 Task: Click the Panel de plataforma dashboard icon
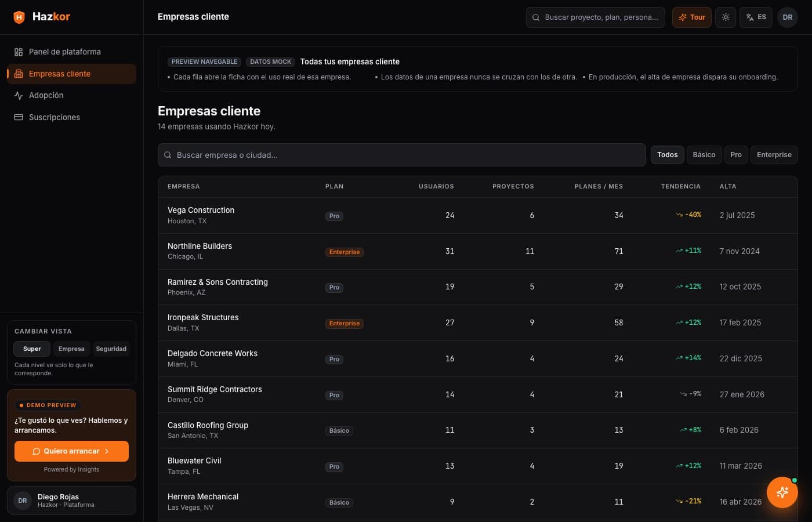coord(19,52)
